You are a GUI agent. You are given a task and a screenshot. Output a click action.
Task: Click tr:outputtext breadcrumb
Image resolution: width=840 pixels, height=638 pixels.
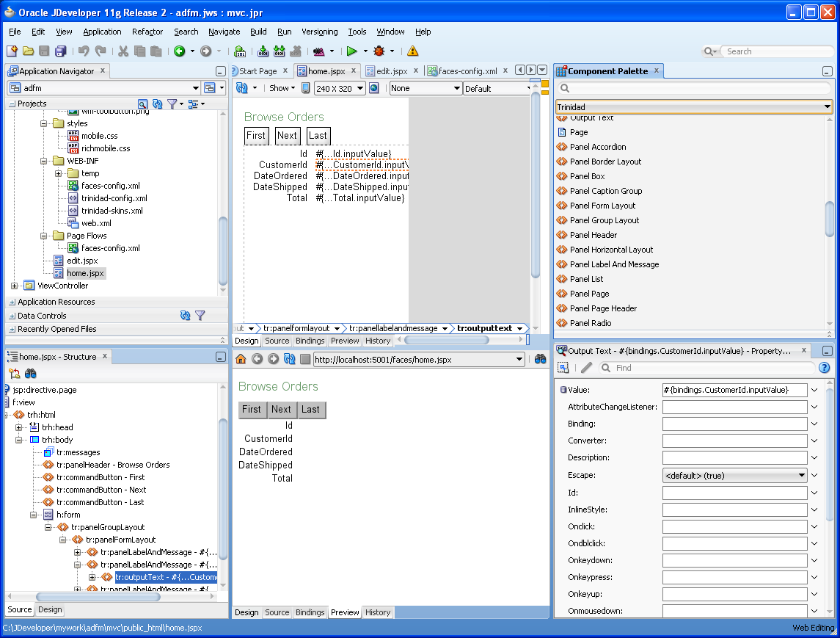click(484, 328)
